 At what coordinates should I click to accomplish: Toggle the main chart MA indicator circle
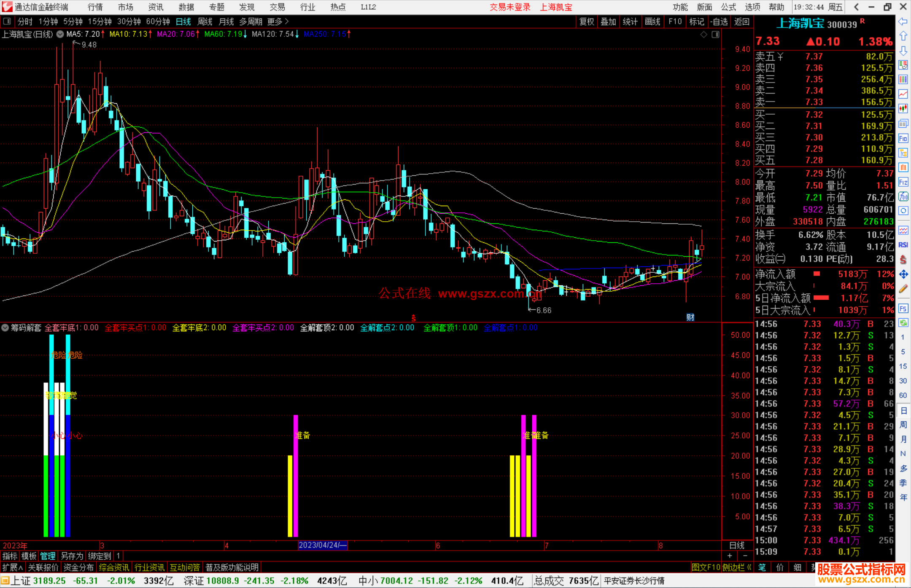[x=60, y=34]
